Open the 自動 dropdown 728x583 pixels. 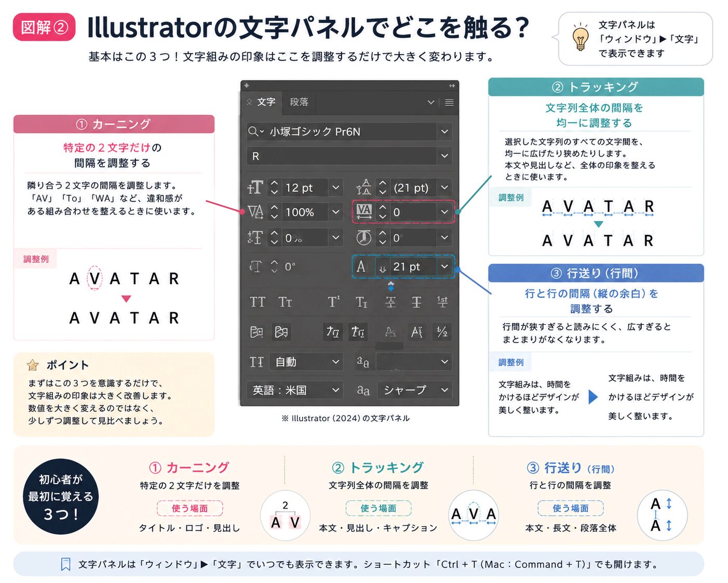coord(306,362)
